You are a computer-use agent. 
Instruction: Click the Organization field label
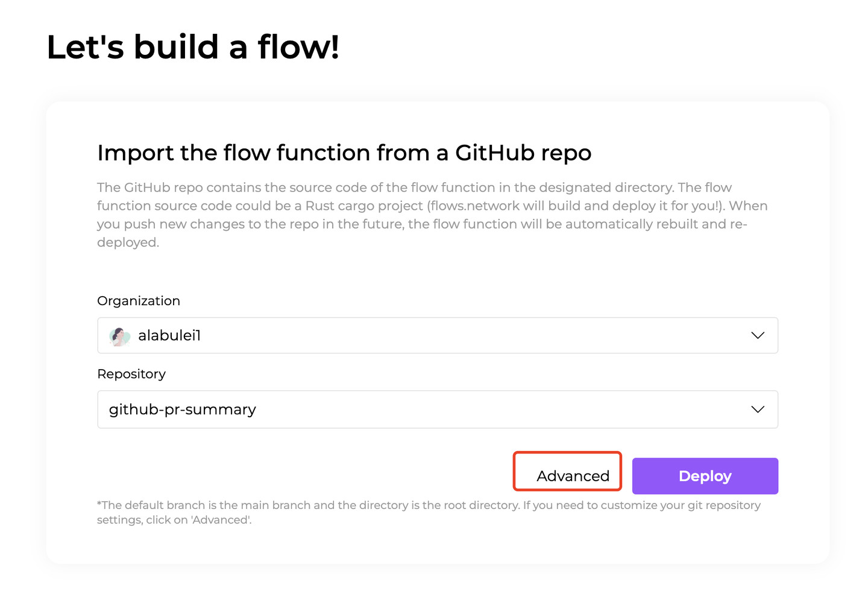coord(139,301)
